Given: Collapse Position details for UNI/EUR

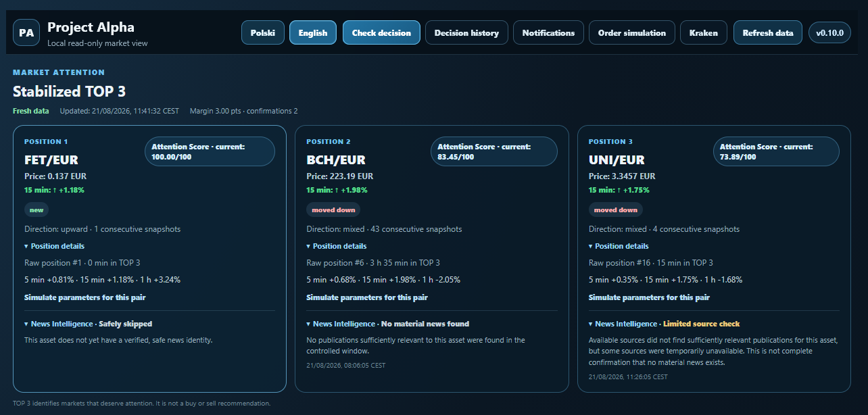Looking at the screenshot, I should pos(619,246).
